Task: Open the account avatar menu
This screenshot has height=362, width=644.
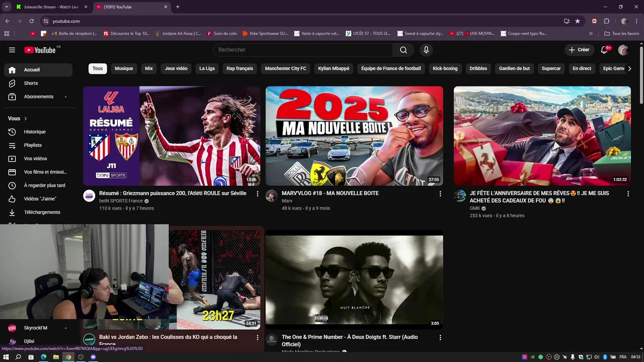Action: coord(623,50)
